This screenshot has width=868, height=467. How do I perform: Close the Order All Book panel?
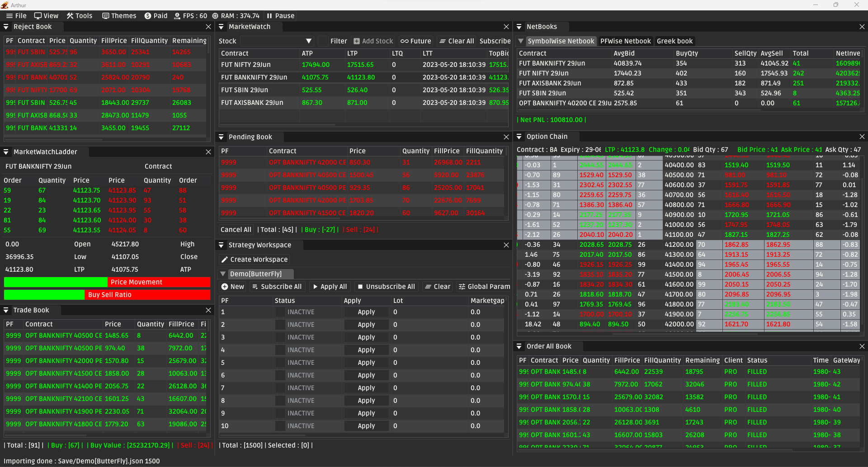click(x=862, y=346)
